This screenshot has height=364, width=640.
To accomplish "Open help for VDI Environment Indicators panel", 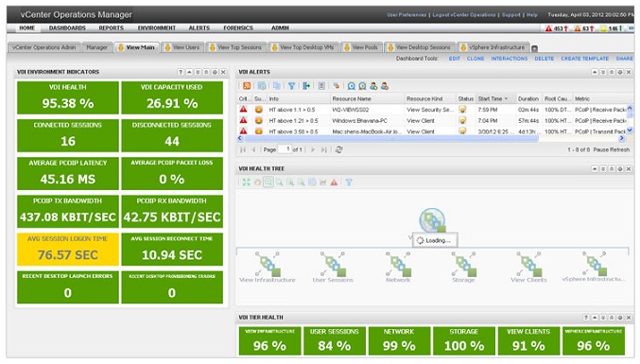I will pyautogui.click(x=181, y=72).
